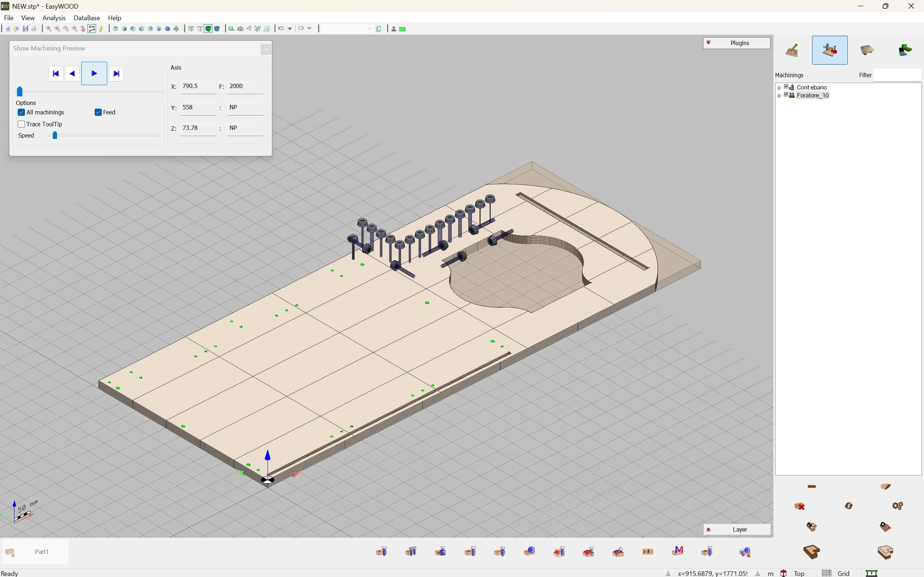This screenshot has height=577, width=924.
Task: Expand the Foratore_10 tree node
Action: (x=779, y=96)
